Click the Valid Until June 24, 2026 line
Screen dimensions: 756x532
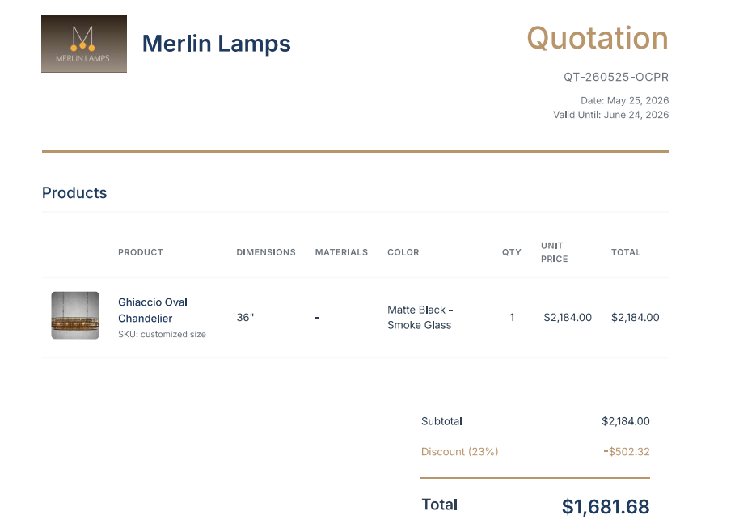click(x=611, y=115)
